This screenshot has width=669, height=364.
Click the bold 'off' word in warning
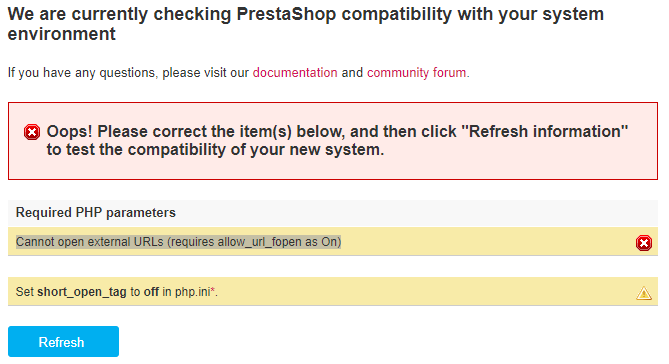coord(151,292)
